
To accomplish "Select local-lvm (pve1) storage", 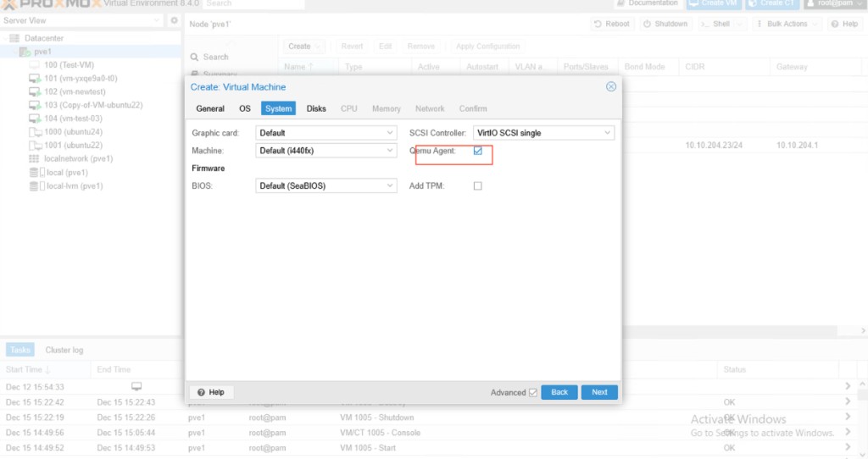I will pyautogui.click(x=75, y=185).
